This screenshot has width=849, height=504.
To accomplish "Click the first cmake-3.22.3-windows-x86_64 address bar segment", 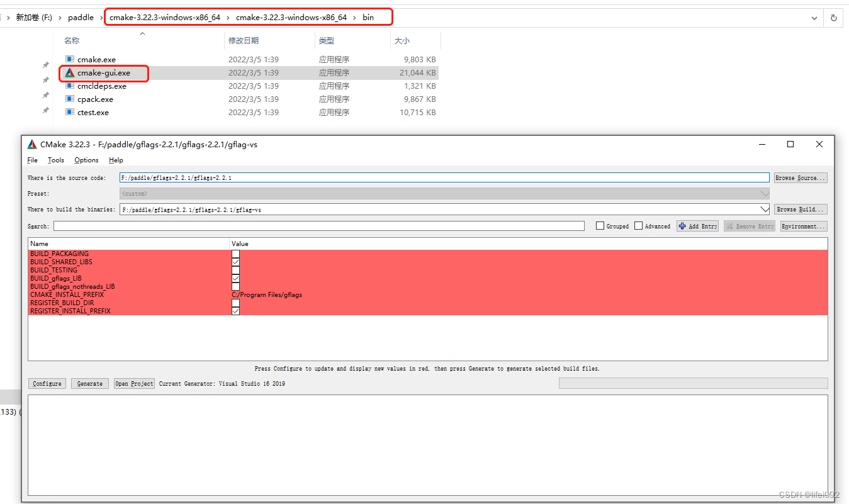I will tap(165, 18).
